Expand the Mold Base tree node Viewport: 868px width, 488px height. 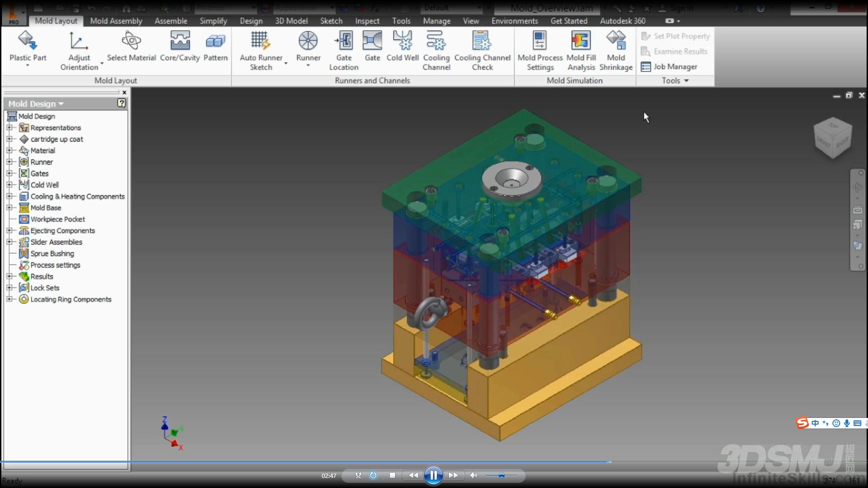click(9, 208)
